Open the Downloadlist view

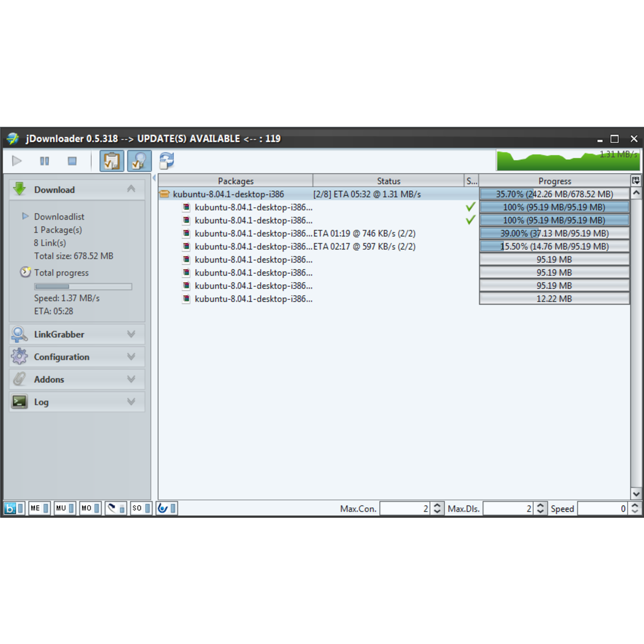(59, 216)
